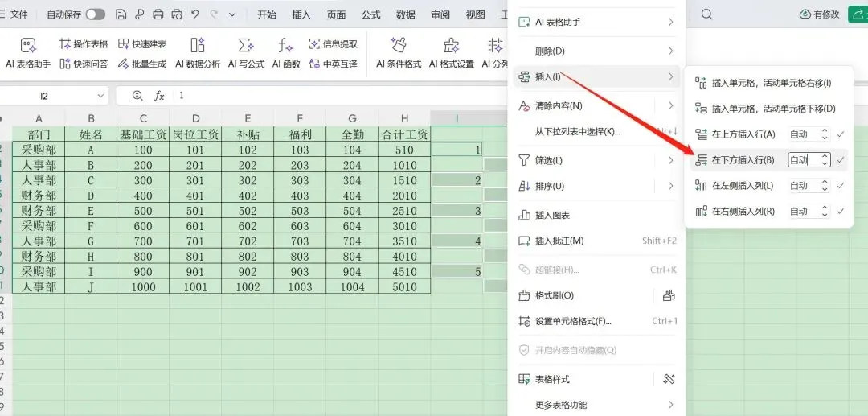
Task: Select 插入单元格,活动单元格下移(D)
Action: 768,109
